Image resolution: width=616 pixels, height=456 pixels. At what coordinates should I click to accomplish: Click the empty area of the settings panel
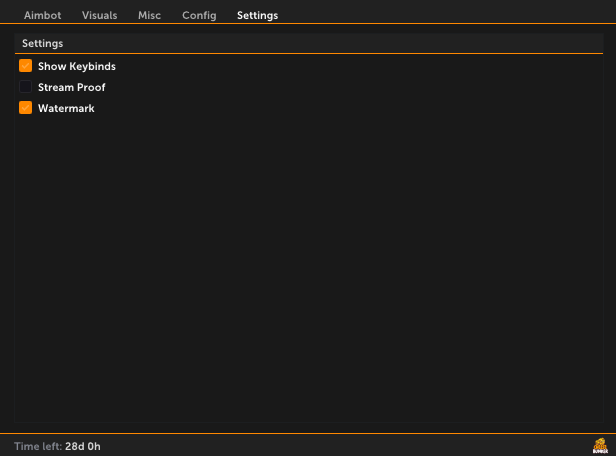coord(309,267)
